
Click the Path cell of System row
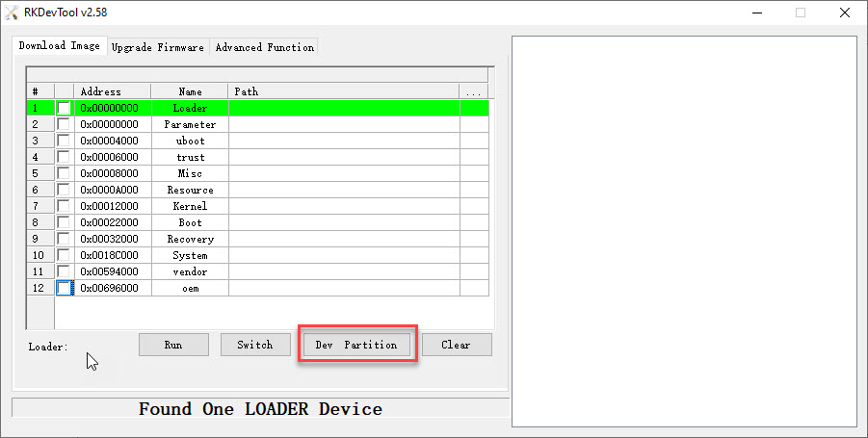(344, 255)
